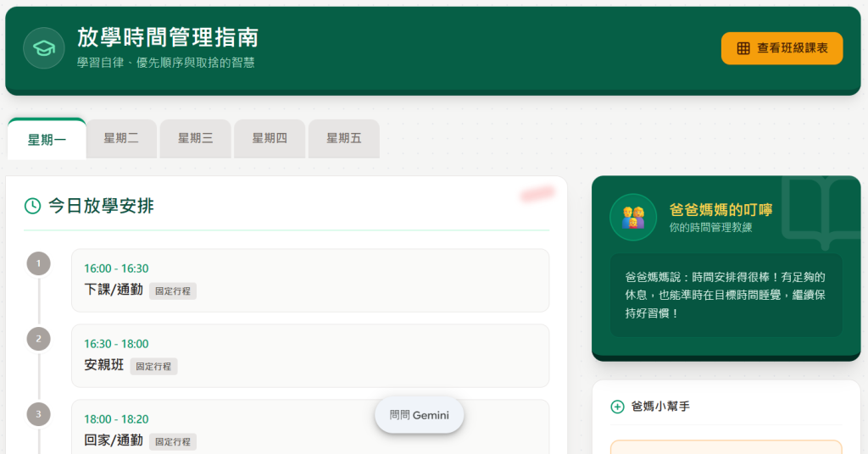Click the 16:00 - 16:30 time label
The height and width of the screenshot is (454, 868).
(x=116, y=269)
